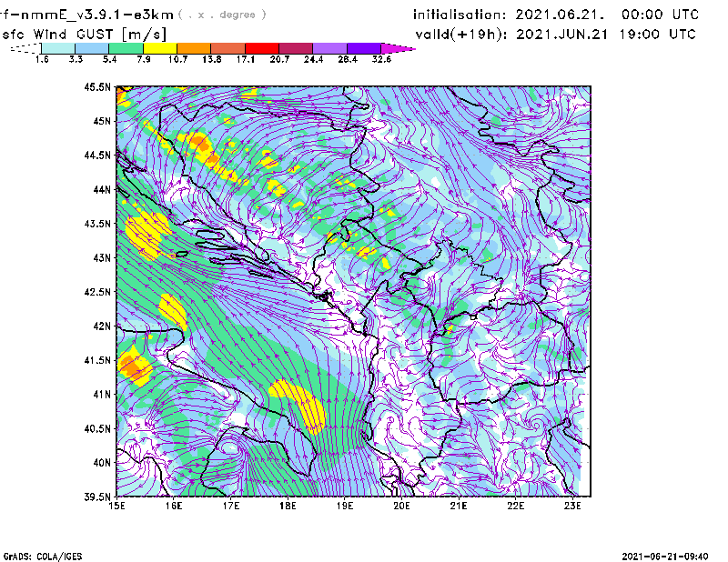Click the '21E' longitude label
This screenshot has width=728, height=562.
[x=459, y=506]
